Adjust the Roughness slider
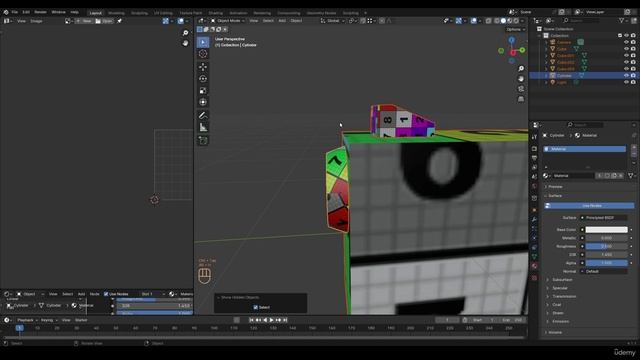Screen dimensions: 640x360 pyautogui.click(x=606, y=246)
